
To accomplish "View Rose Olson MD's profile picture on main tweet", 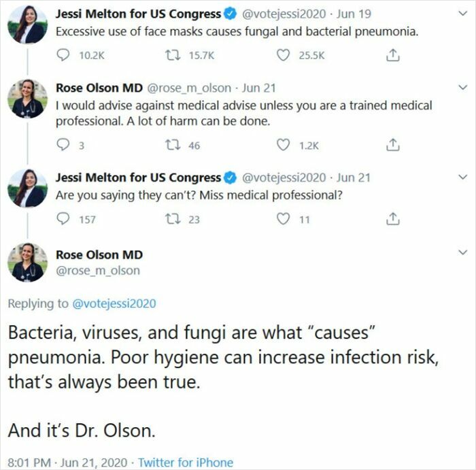I will [x=28, y=262].
